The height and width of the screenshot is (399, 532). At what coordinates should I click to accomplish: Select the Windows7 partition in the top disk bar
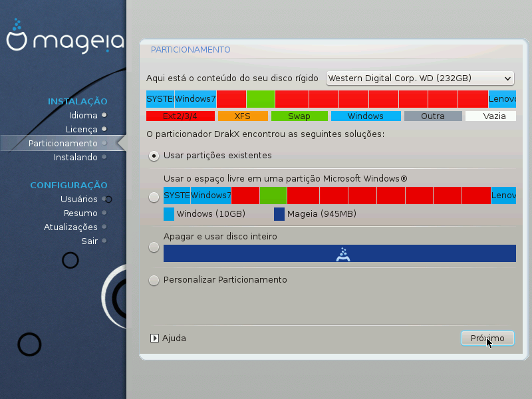(x=196, y=98)
